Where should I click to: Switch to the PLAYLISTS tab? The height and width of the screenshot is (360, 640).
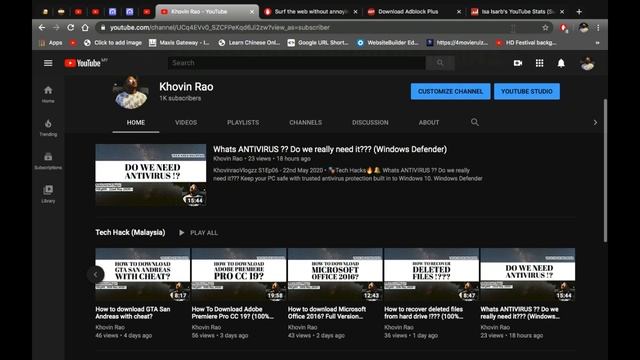tap(243, 122)
